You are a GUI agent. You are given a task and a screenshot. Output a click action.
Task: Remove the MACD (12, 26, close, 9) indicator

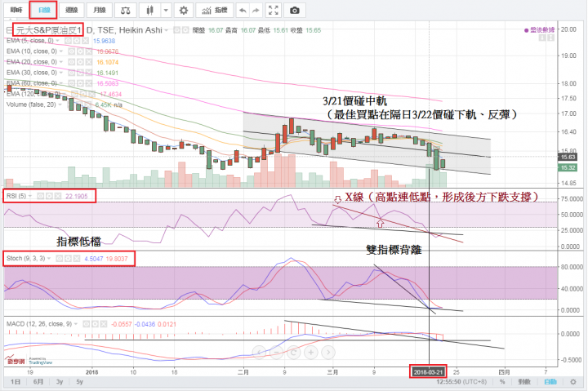[104, 324]
